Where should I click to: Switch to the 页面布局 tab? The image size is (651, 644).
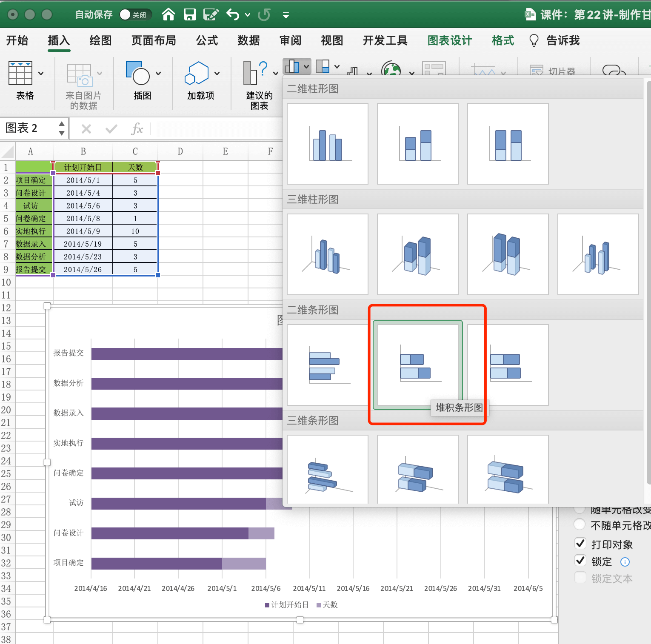point(154,40)
